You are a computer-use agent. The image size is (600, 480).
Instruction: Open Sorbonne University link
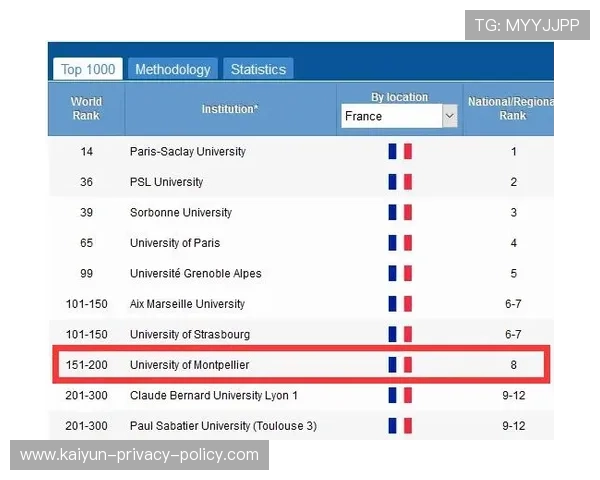click(181, 212)
